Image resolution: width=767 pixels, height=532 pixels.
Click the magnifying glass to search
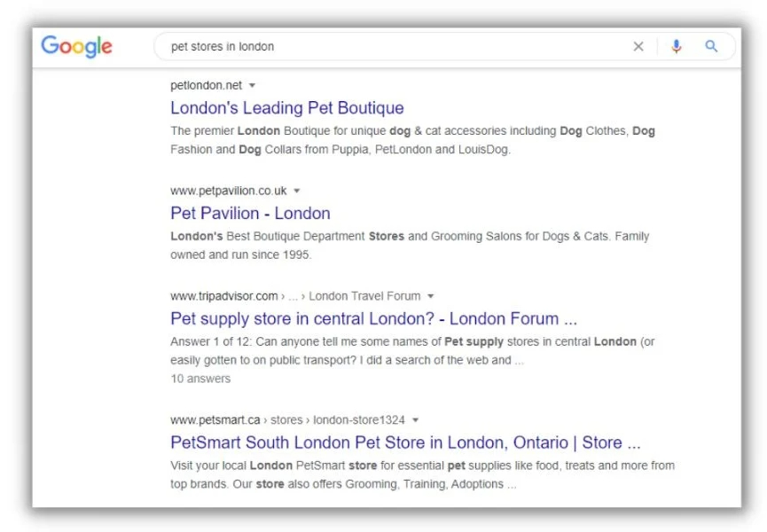pos(710,46)
